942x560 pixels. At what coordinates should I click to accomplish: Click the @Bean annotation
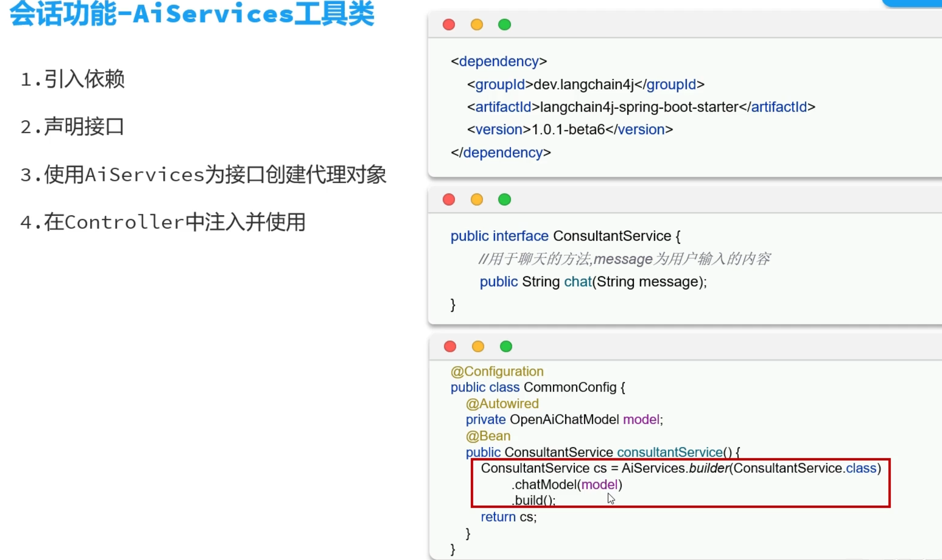pos(488,436)
